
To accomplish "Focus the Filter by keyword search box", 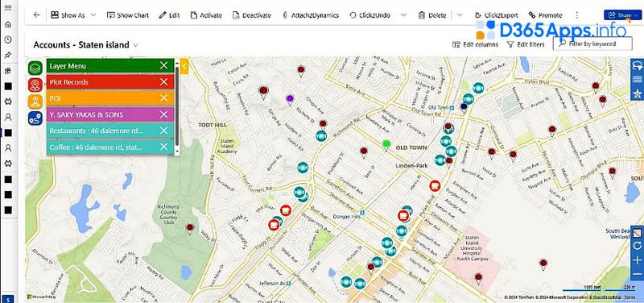I will click(x=592, y=44).
